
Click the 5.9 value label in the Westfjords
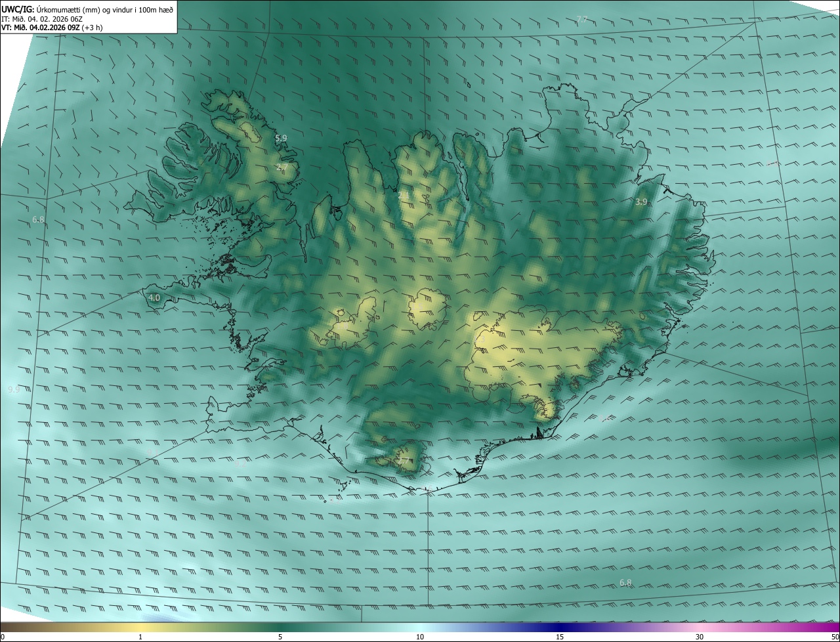pos(281,139)
